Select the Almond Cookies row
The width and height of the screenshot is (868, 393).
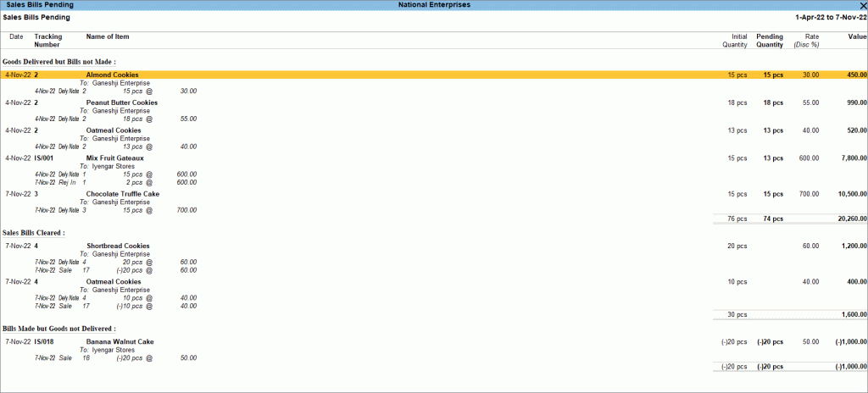[x=434, y=75]
